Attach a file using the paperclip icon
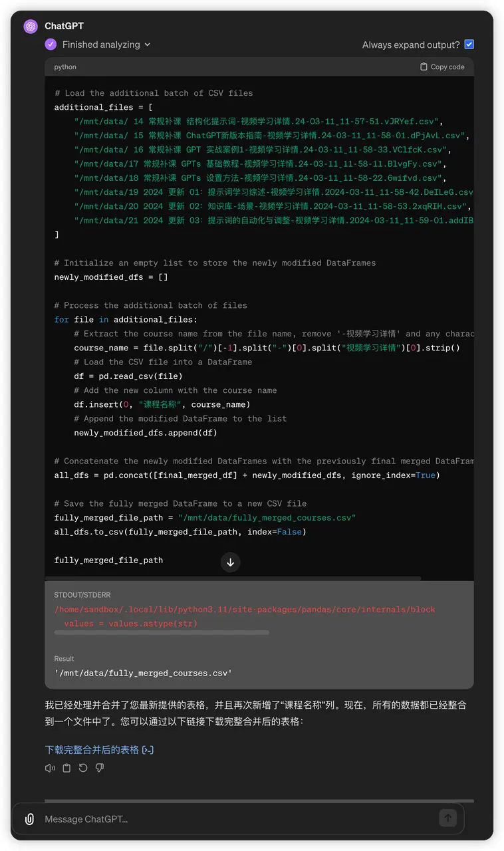This screenshot has width=504, height=851. click(x=29, y=819)
